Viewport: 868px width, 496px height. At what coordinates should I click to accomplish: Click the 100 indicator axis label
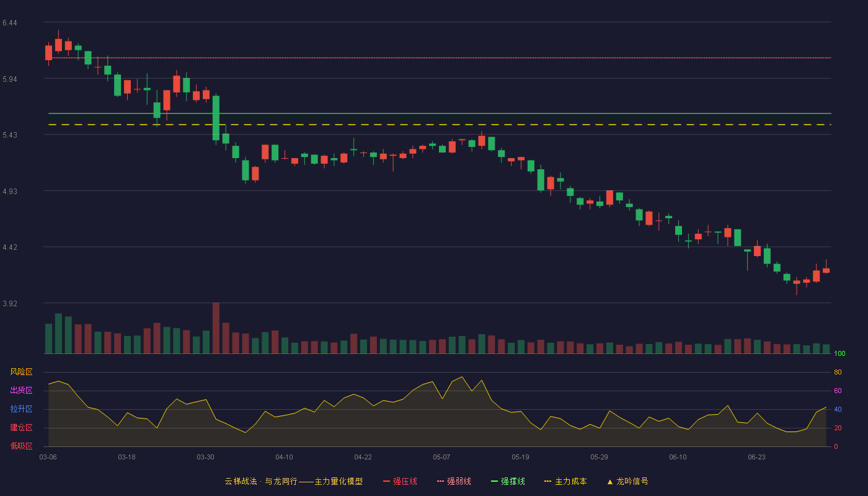[840, 353]
